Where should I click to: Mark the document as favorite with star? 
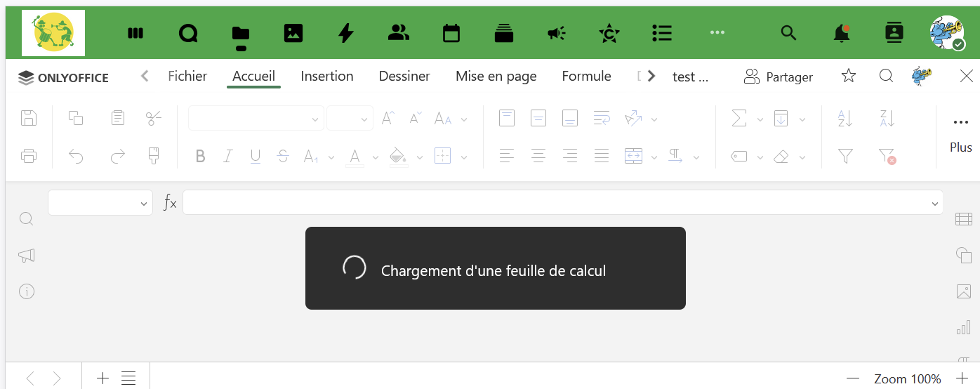pyautogui.click(x=848, y=76)
